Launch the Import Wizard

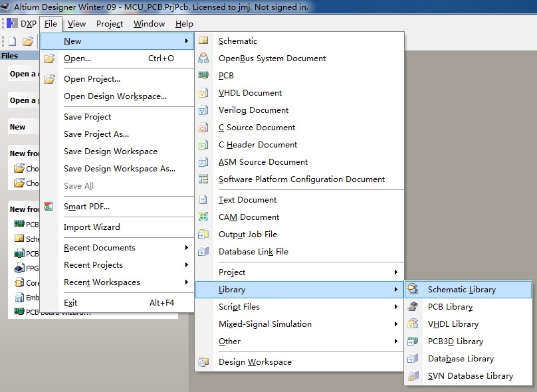[x=117, y=227]
